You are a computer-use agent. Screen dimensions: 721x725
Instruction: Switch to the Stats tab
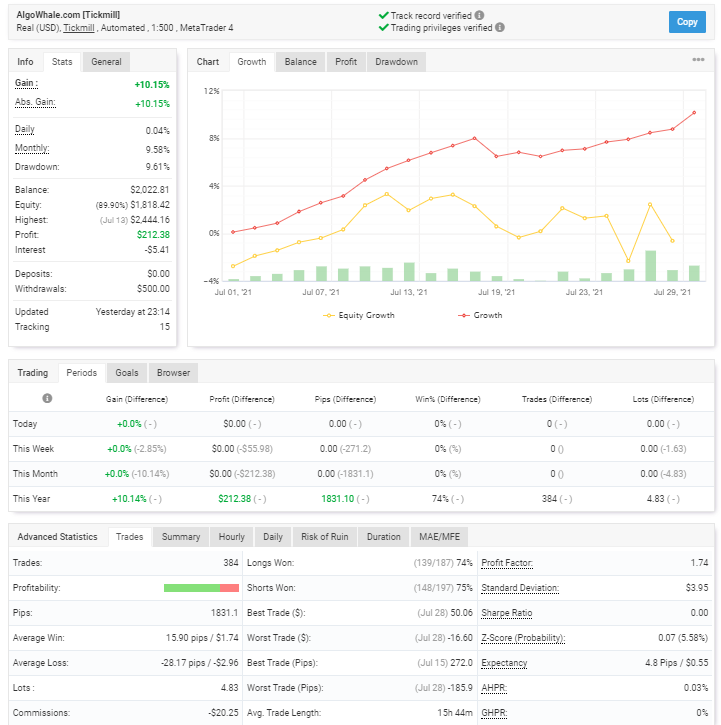[x=62, y=62]
